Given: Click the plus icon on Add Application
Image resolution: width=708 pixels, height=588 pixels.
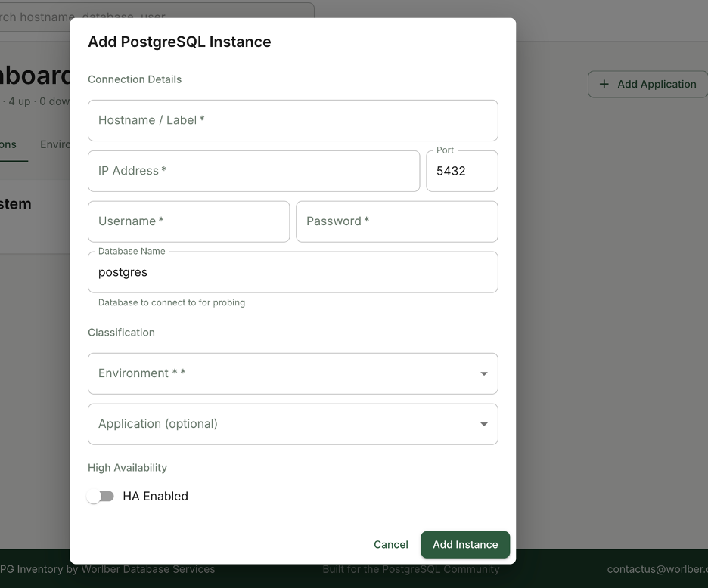Looking at the screenshot, I should 604,85.
